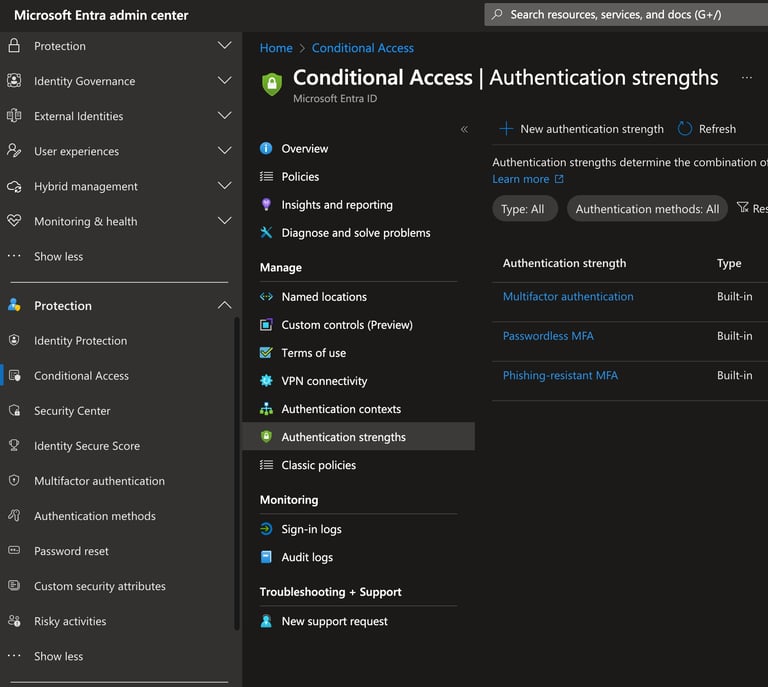Click the left sidebar scrollbar
768x687 pixels.
tap(237, 474)
